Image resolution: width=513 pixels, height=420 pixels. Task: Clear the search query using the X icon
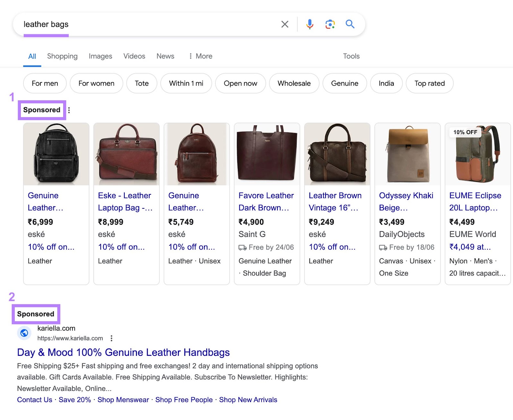click(x=284, y=24)
